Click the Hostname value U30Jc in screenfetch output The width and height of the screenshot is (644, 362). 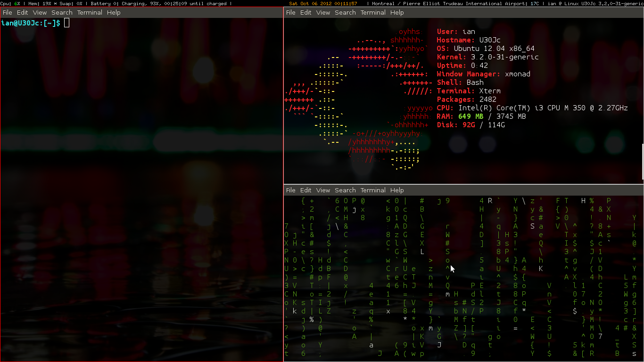pos(490,40)
